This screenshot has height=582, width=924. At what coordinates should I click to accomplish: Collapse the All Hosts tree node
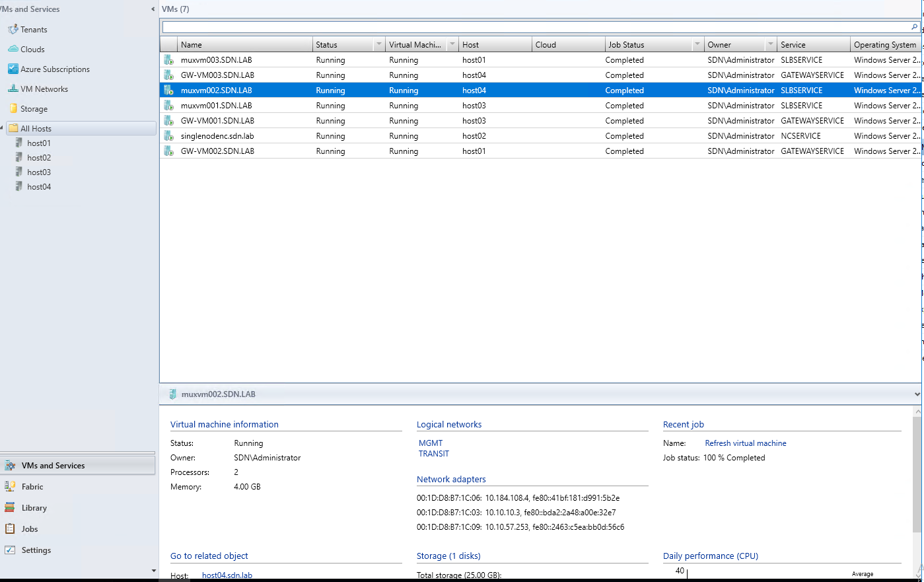pos(3,128)
